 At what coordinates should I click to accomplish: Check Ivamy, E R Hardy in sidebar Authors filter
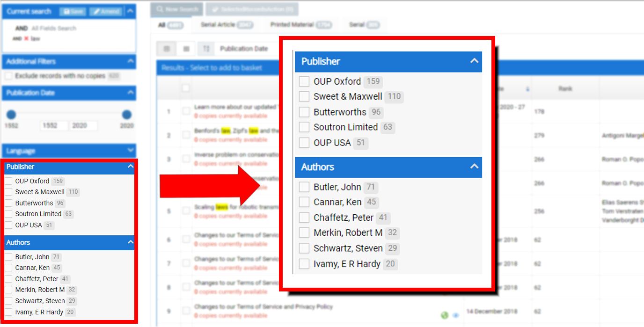pos(9,312)
